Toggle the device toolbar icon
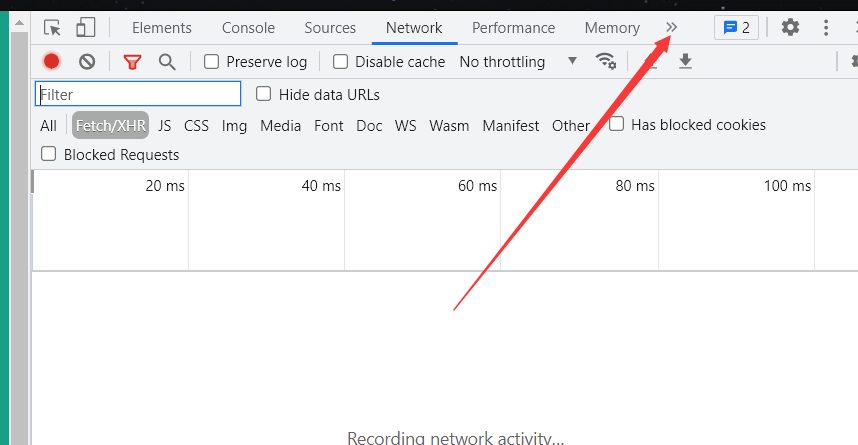858x445 pixels. click(85, 27)
